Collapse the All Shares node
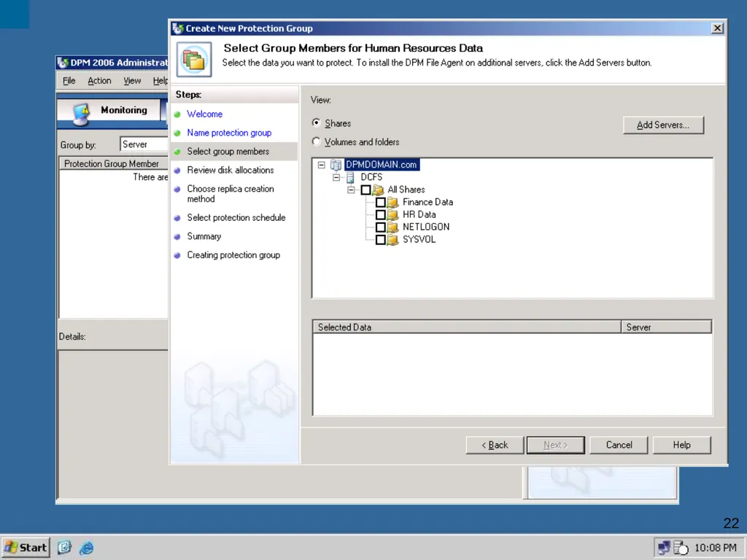The width and height of the screenshot is (747, 560). [x=351, y=190]
